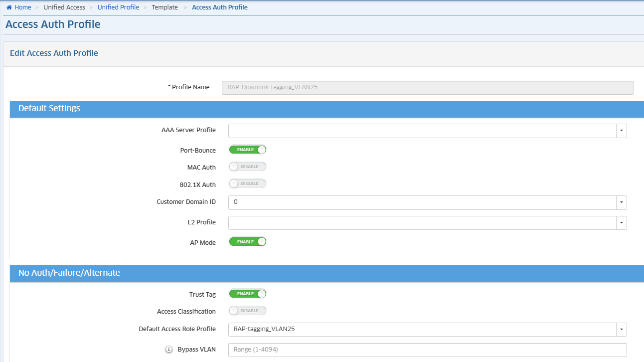This screenshot has width=644, height=362.
Task: Toggle the Port-Bounce switch off
Action: [x=248, y=150]
